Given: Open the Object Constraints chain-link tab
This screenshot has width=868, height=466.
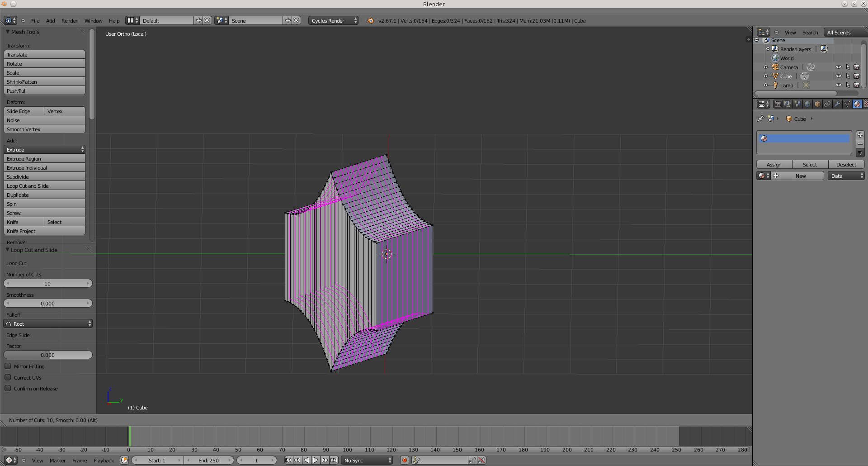Looking at the screenshot, I should (x=827, y=104).
